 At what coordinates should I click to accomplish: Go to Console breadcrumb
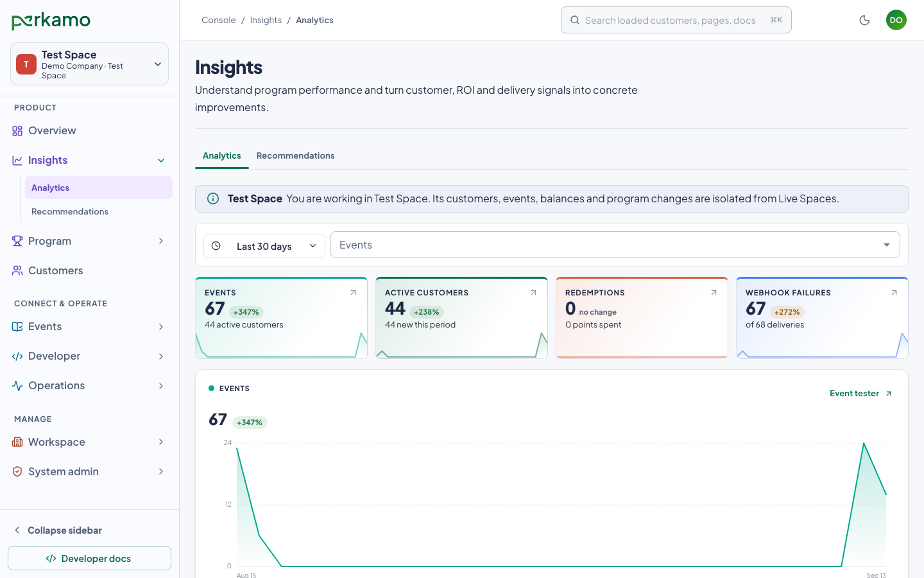pos(219,20)
